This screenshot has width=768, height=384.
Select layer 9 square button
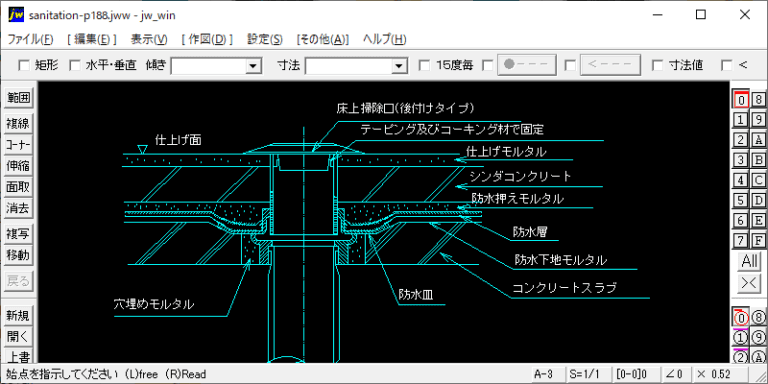(759, 120)
